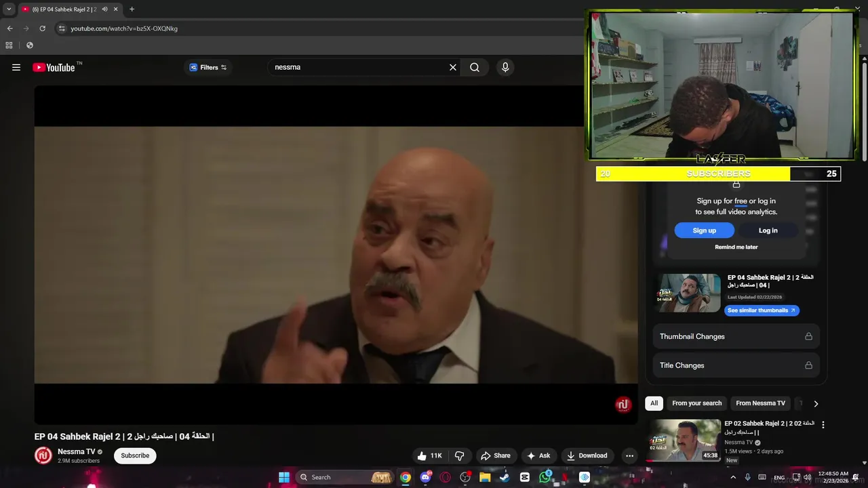Click the magnifier search button

(x=475, y=67)
